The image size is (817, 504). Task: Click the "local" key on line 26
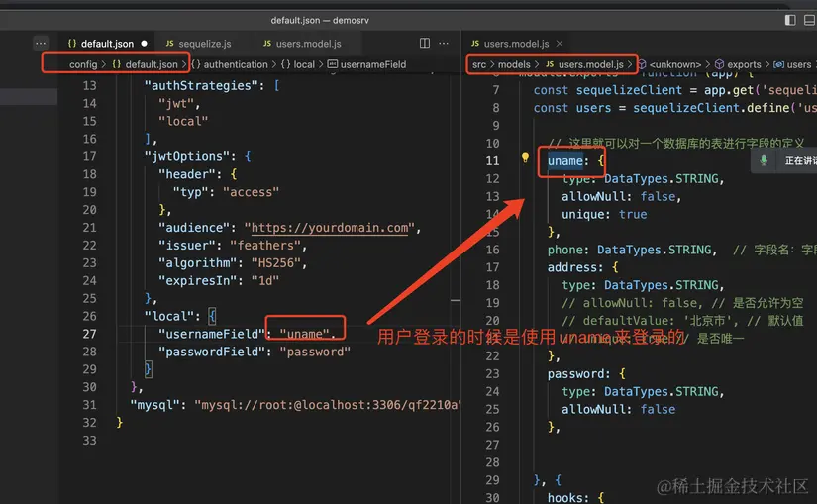[168, 317]
